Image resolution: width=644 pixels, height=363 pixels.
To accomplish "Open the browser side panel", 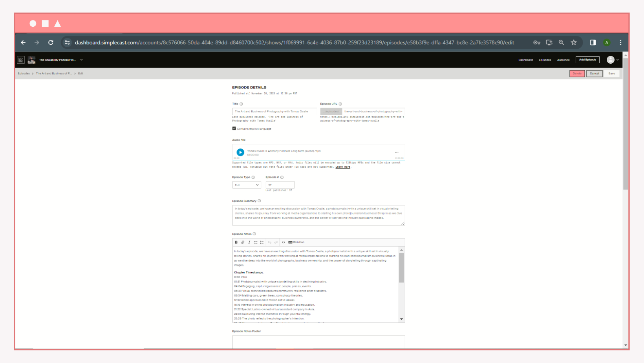I will click(593, 42).
